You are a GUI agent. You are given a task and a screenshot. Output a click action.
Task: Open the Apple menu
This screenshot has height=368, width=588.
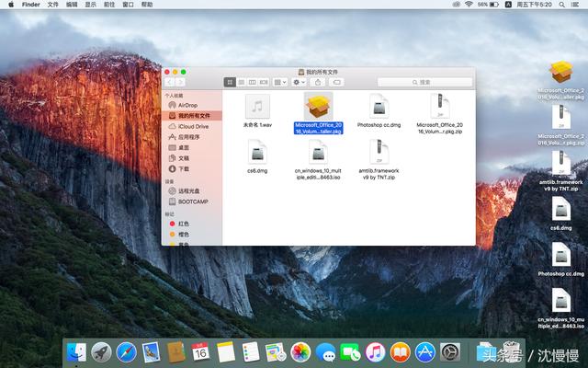[11, 5]
